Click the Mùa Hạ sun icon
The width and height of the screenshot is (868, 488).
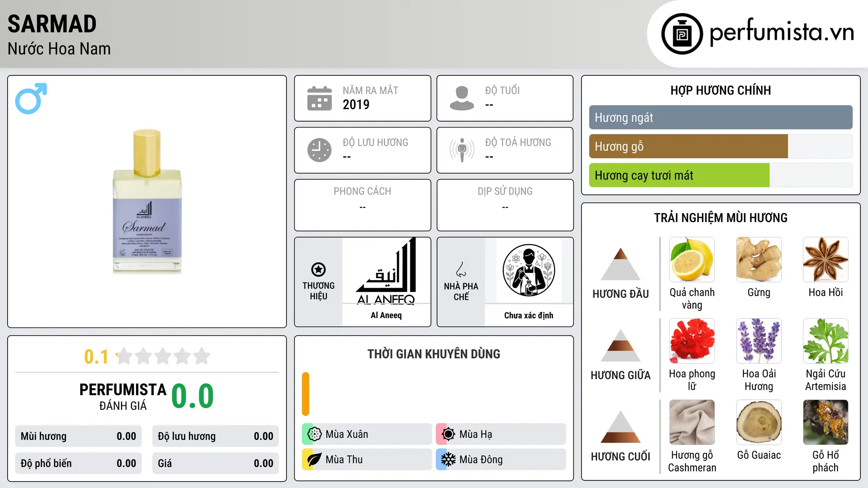pyautogui.click(x=448, y=434)
